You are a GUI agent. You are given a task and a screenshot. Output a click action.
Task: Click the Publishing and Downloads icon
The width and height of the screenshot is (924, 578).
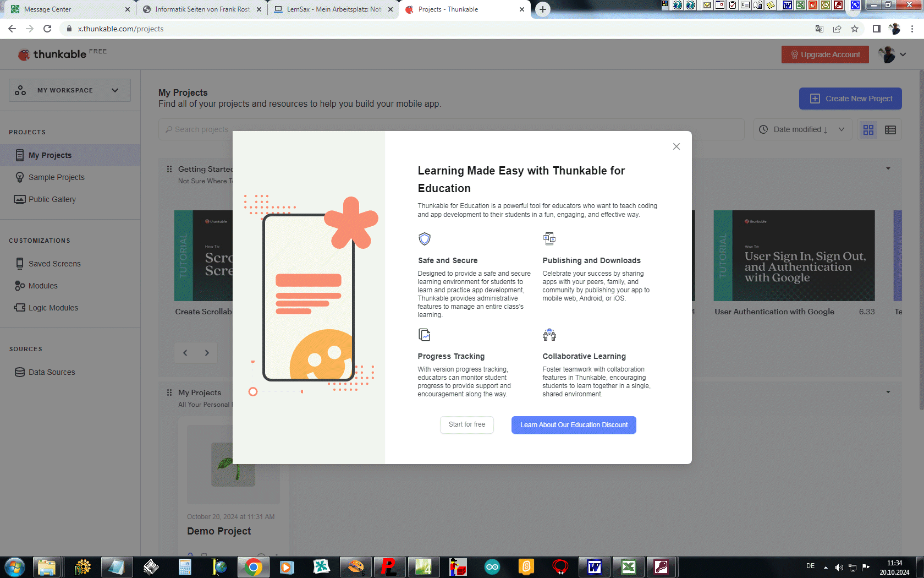549,238
